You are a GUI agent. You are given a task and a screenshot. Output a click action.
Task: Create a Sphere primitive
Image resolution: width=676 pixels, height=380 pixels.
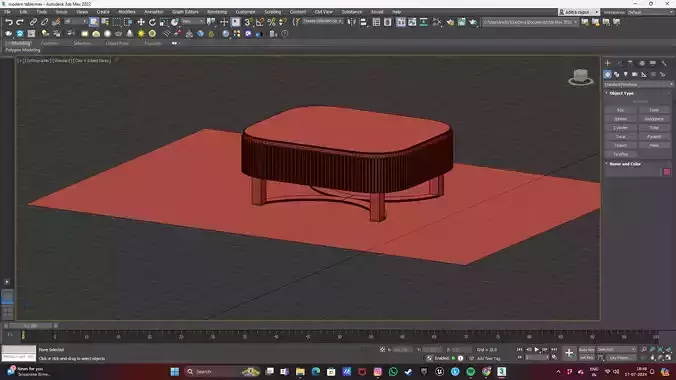point(620,119)
